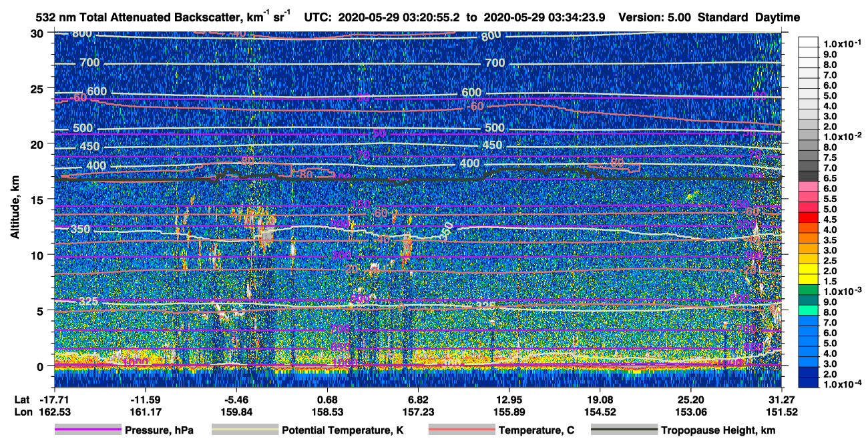Screen dimensions: 868x445
Task: Select the 'Tropopause Height, km' legend label
Action: click(x=718, y=430)
